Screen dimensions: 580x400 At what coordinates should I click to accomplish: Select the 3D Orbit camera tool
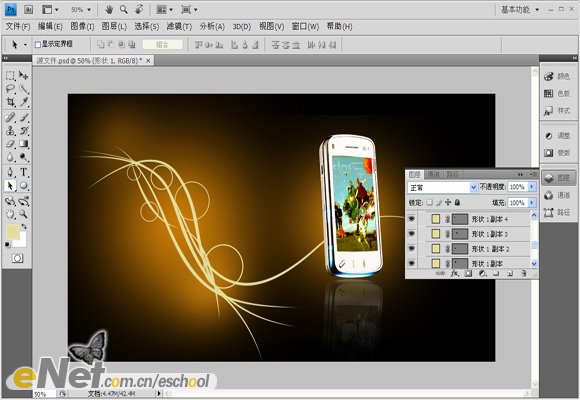coord(24,201)
